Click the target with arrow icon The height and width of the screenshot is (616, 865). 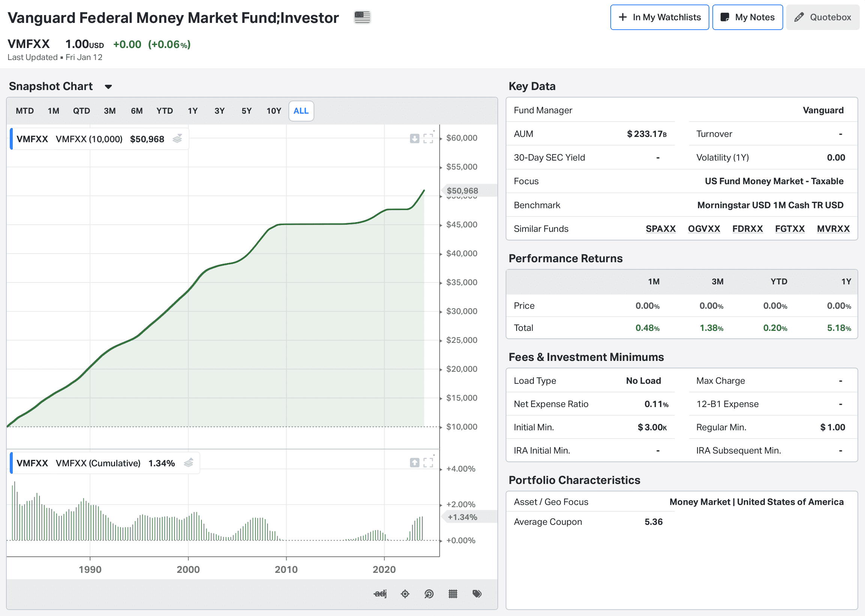[428, 593]
